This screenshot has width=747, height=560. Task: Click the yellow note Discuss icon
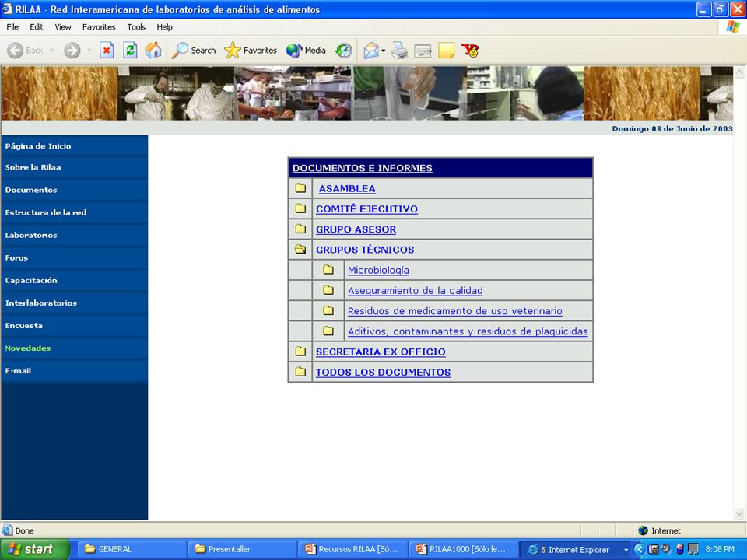(x=447, y=50)
